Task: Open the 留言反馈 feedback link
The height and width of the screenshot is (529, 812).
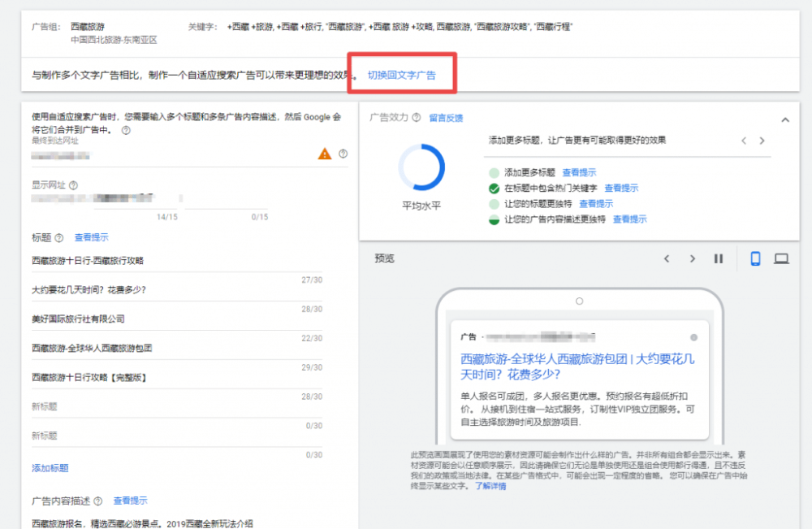Action: click(446, 118)
